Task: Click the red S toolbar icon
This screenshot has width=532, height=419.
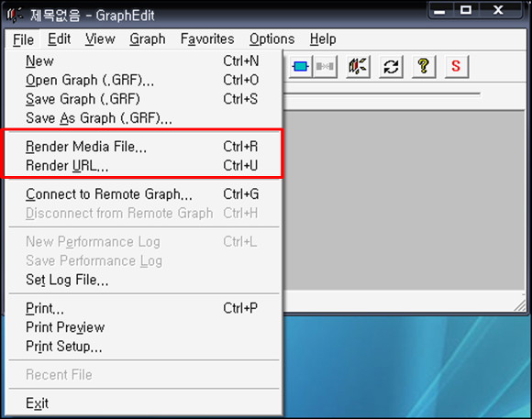Action: pos(457,67)
